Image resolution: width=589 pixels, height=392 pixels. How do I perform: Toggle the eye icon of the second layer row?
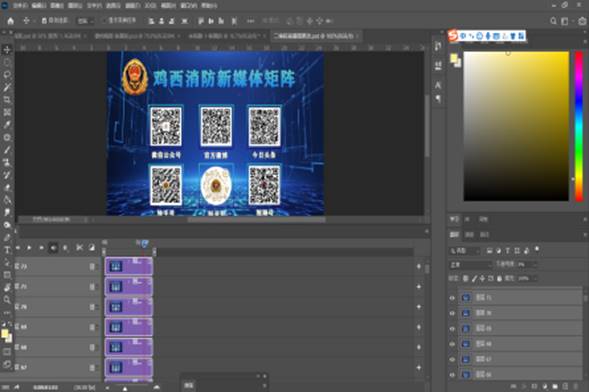[x=452, y=313]
